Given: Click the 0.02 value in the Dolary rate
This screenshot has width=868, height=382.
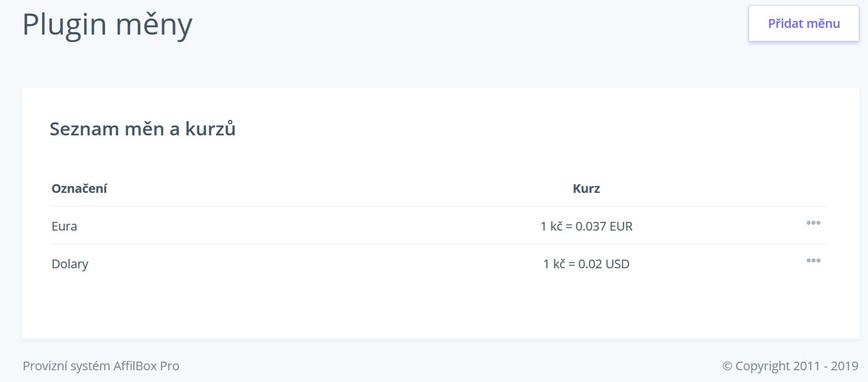Looking at the screenshot, I should 590,264.
